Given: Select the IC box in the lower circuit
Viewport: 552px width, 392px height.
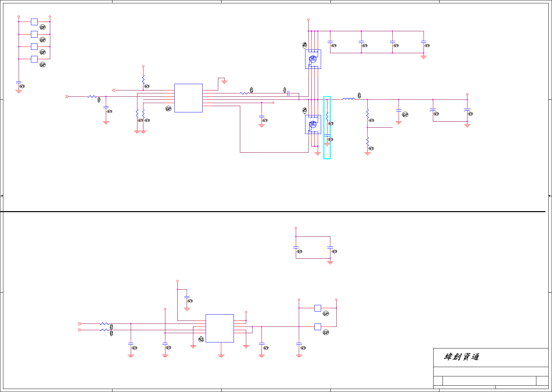Looking at the screenshot, I should point(220,328).
